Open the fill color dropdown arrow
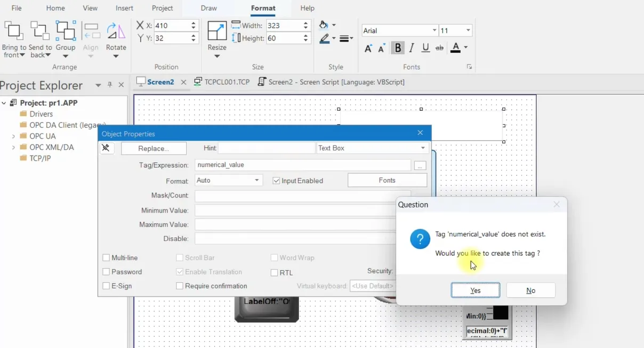This screenshot has height=348, width=644. 334,25
